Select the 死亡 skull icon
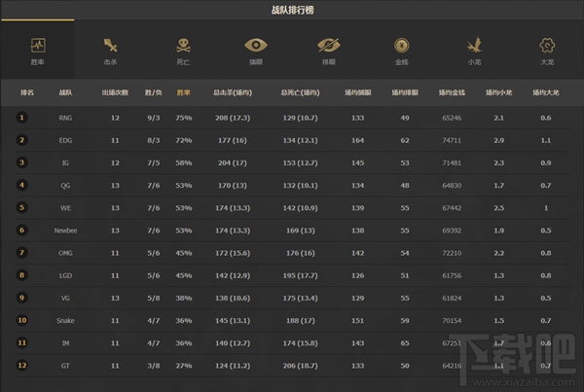584x392 pixels. (183, 46)
